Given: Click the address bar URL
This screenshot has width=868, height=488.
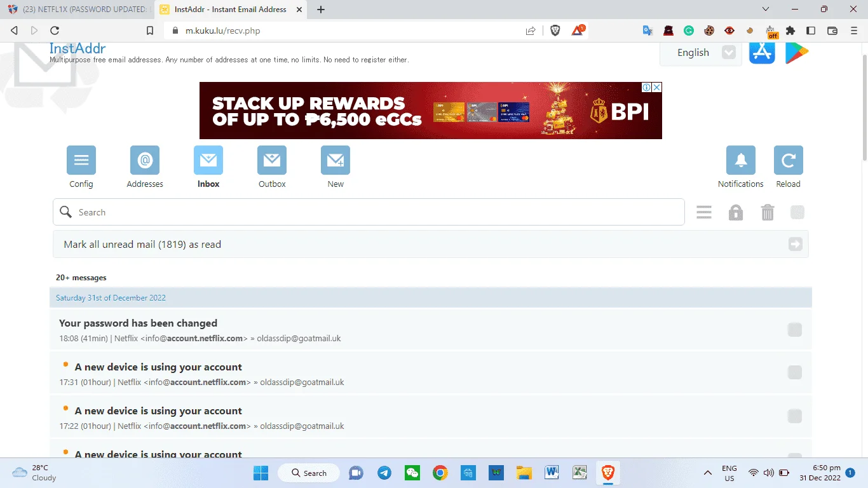Looking at the screenshot, I should 222,30.
